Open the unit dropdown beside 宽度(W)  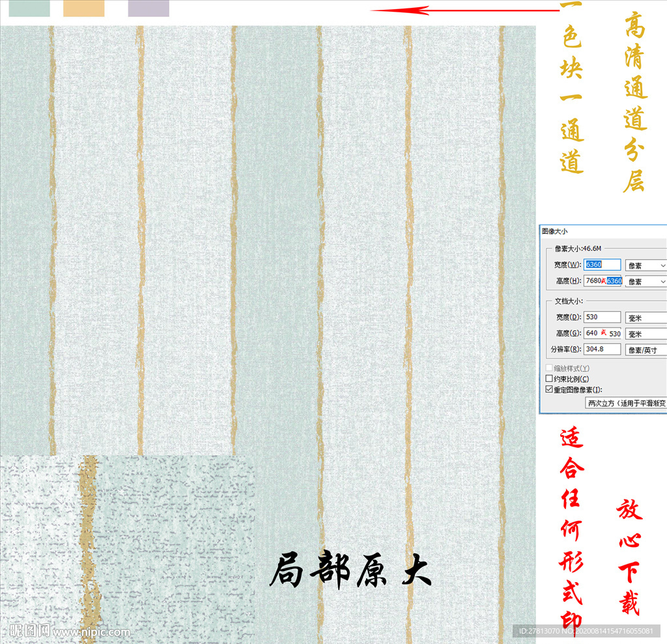[x=646, y=266]
